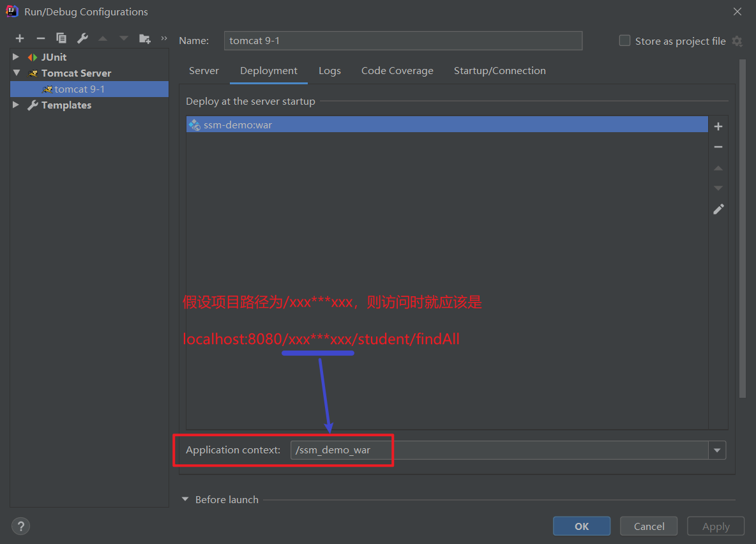Collapse the Tomcat Server tree node
The height and width of the screenshot is (544, 756).
[17, 73]
